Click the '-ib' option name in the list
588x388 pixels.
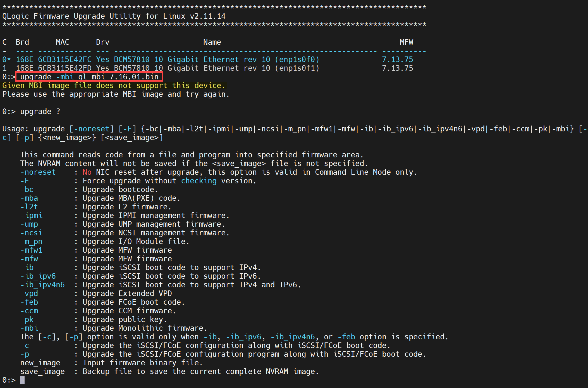click(x=27, y=268)
